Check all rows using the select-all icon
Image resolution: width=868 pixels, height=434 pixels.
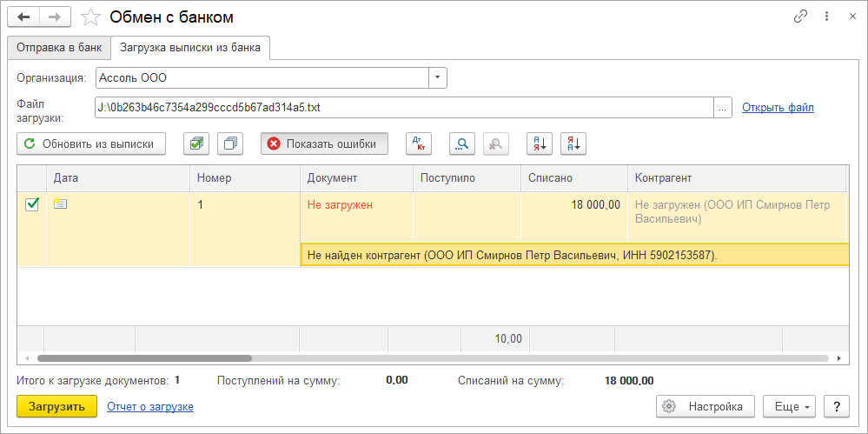pos(196,144)
